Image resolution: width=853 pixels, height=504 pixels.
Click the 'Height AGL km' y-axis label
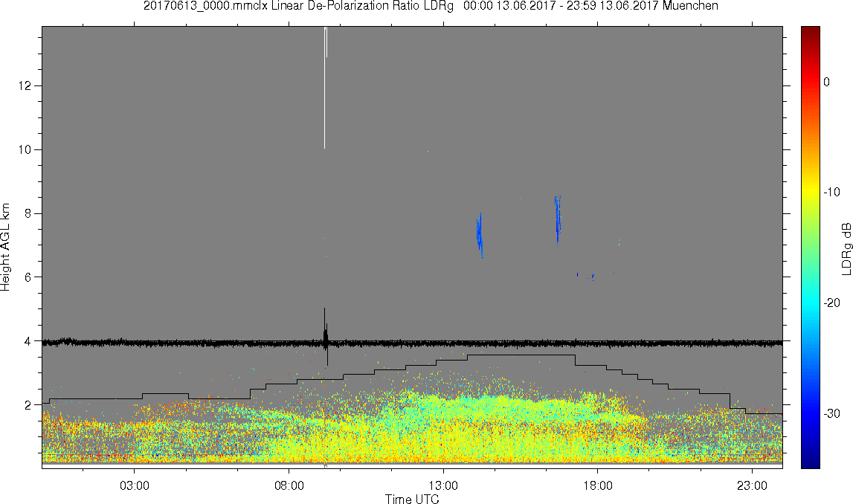[x=6, y=248]
